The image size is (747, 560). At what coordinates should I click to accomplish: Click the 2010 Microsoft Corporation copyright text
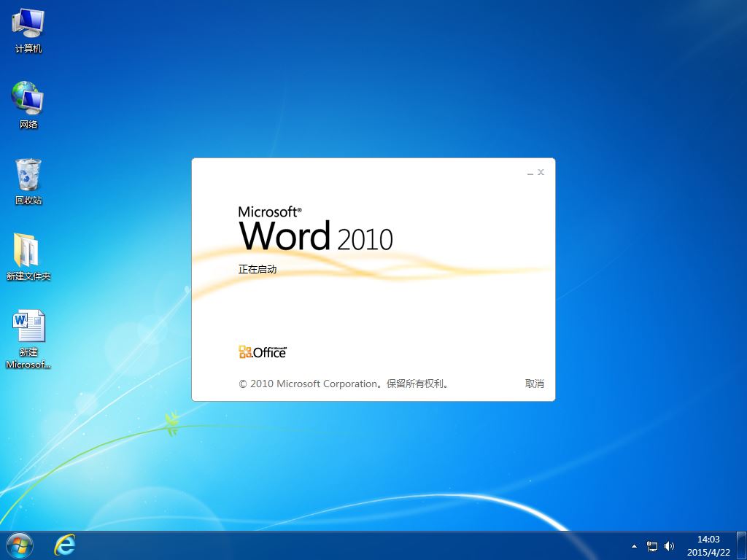click(x=344, y=384)
